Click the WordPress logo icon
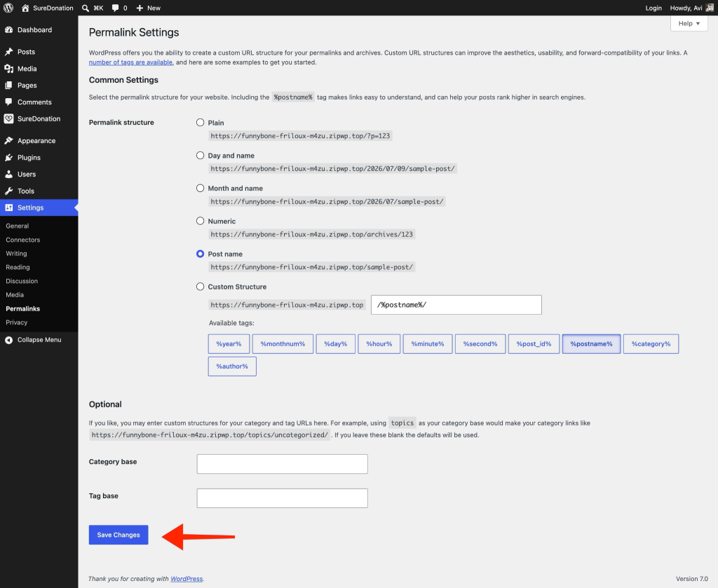718x588 pixels. click(8, 8)
